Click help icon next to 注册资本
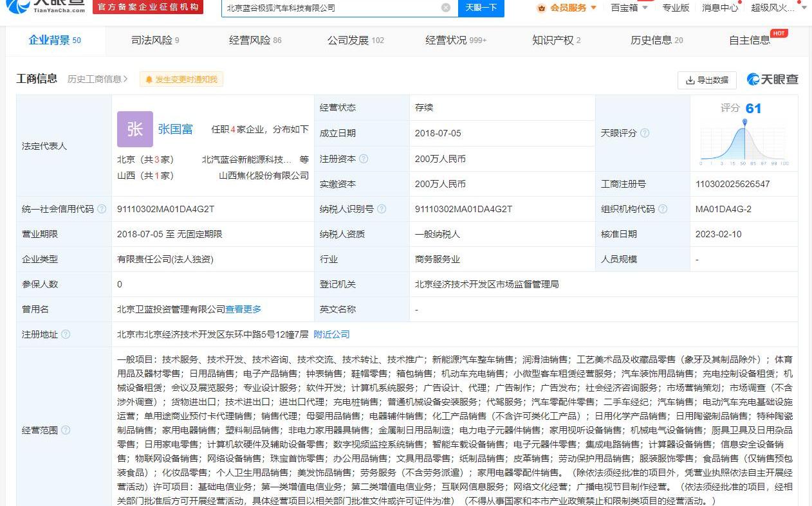 364,159
